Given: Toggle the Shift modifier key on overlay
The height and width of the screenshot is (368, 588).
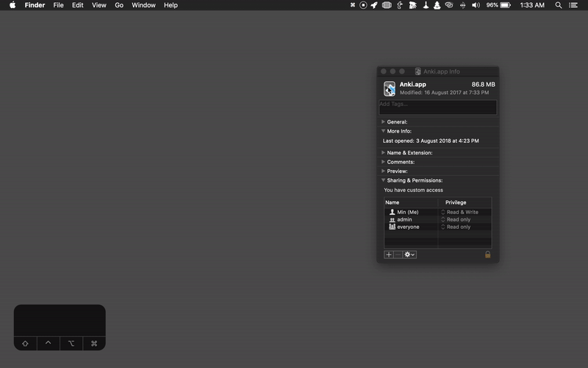Looking at the screenshot, I should pos(25,344).
